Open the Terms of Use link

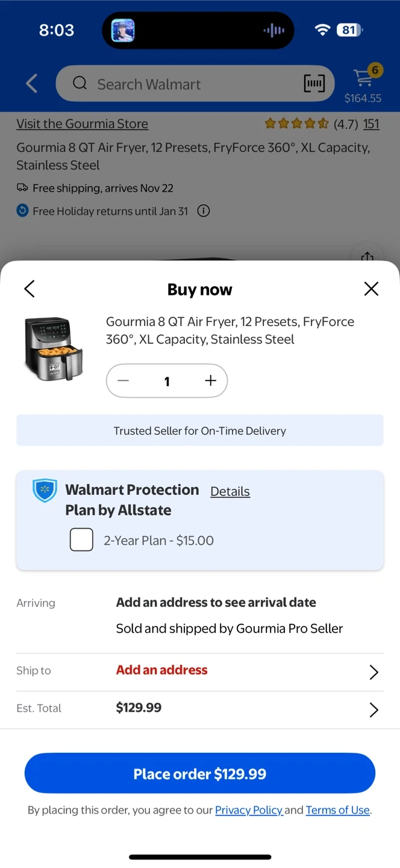(x=337, y=810)
